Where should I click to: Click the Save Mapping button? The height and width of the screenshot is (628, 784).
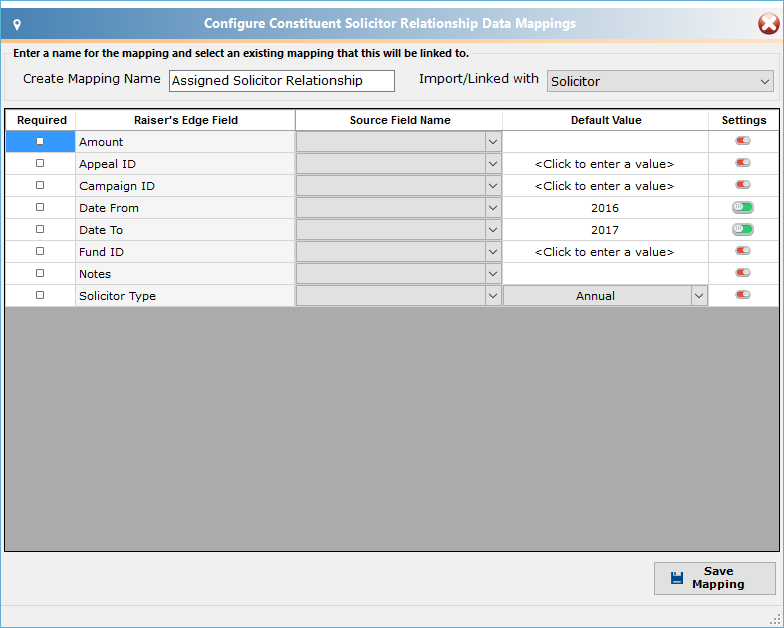coord(714,578)
